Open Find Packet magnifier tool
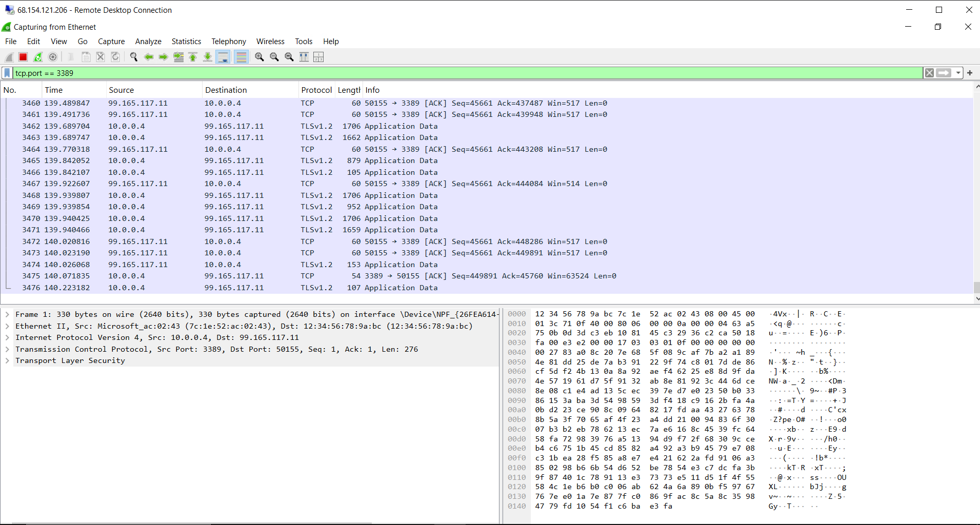 click(134, 57)
